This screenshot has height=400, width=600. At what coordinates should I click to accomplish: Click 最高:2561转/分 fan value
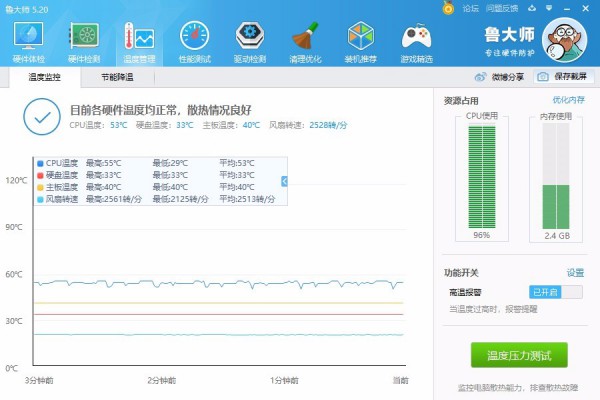114,199
